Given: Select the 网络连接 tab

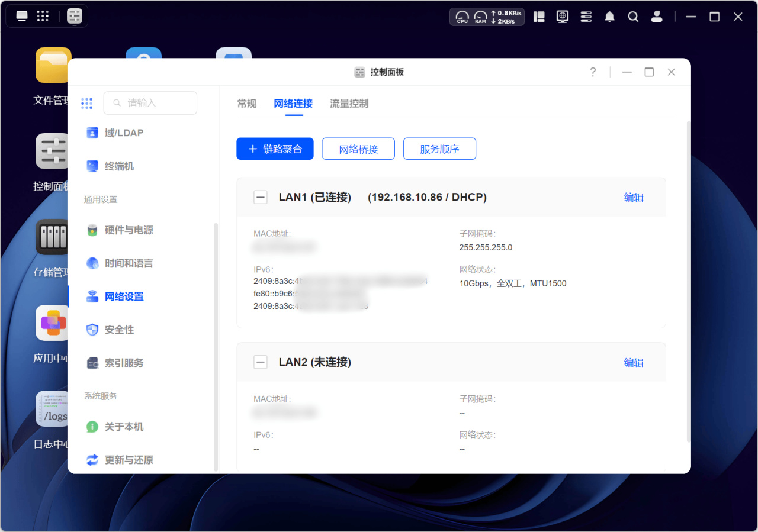Looking at the screenshot, I should [x=293, y=104].
